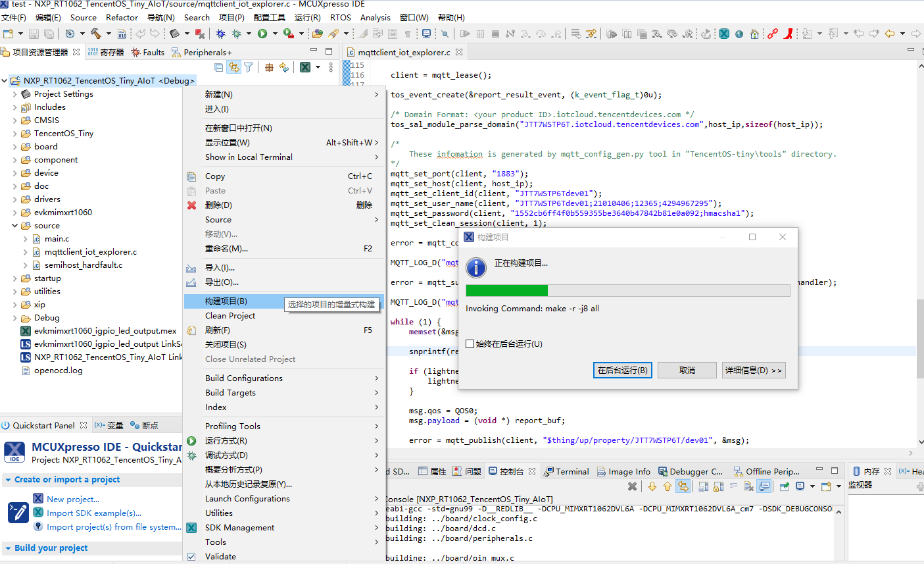924x564 pixels.
Task: Click 'Import SDK example(s)...' link
Action: point(94,513)
